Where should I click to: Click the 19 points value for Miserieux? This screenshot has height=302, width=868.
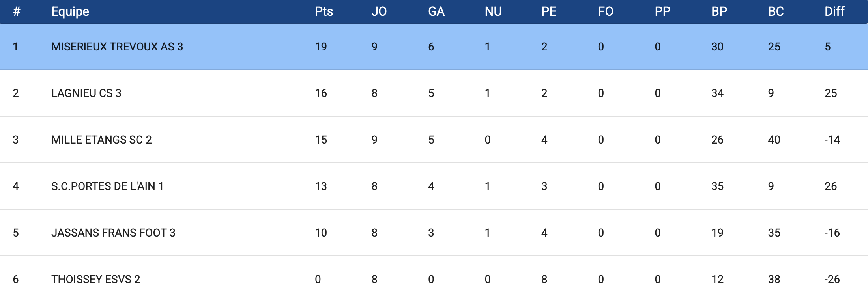pos(321,47)
